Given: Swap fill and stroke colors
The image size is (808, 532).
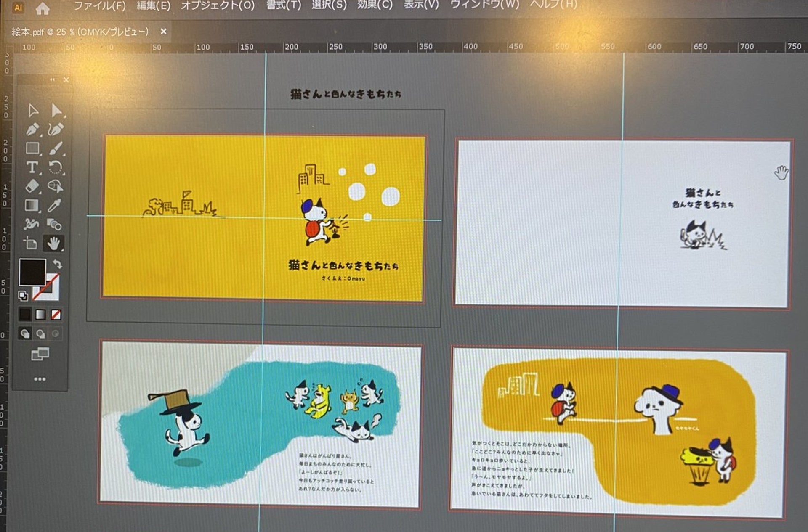Looking at the screenshot, I should pyautogui.click(x=57, y=264).
